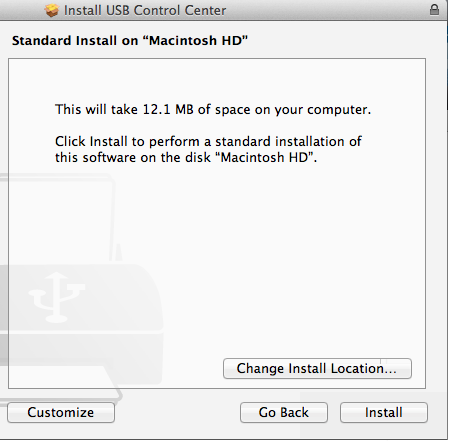Click the paper tray of the background printer
Viewport: 451px width, 441px height.
[60, 383]
